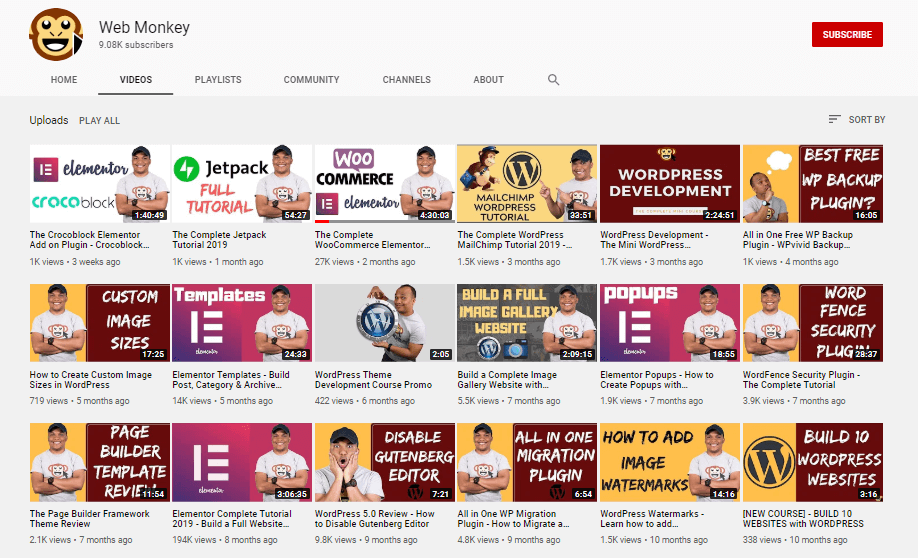Open the Best Free WP Backup Plugin thumbnail
This screenshot has width=918, height=558.
tap(813, 184)
